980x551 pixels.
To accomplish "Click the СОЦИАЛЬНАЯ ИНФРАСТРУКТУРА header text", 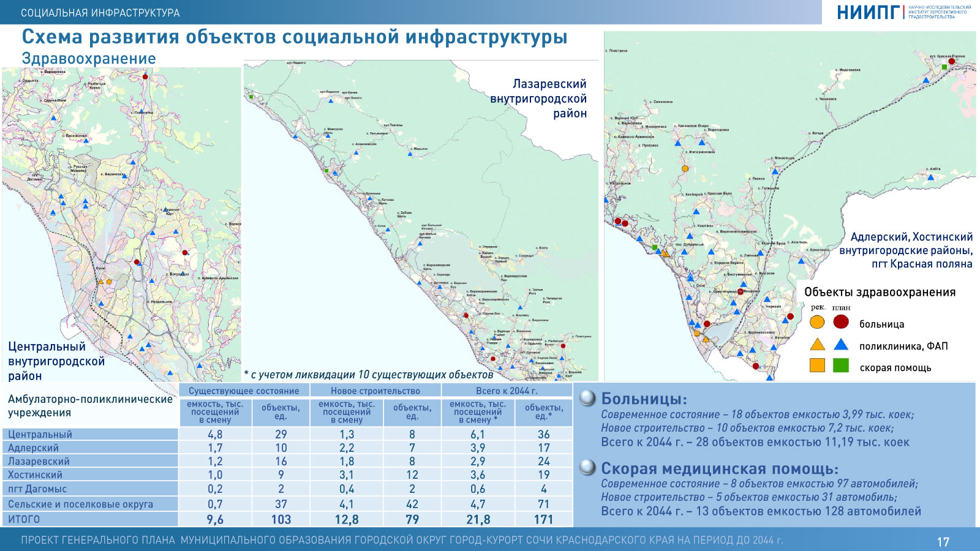I will 100,13.
